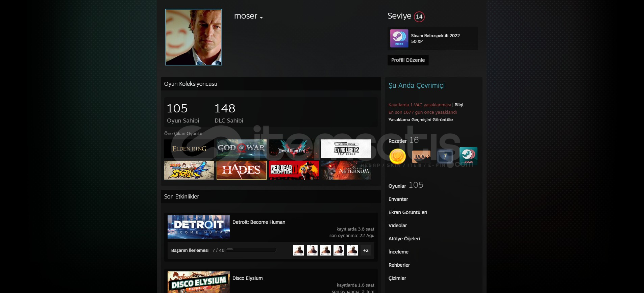This screenshot has height=293, width=644.
Task: Open Ekran Görüntüleri section
Action: coord(408,212)
